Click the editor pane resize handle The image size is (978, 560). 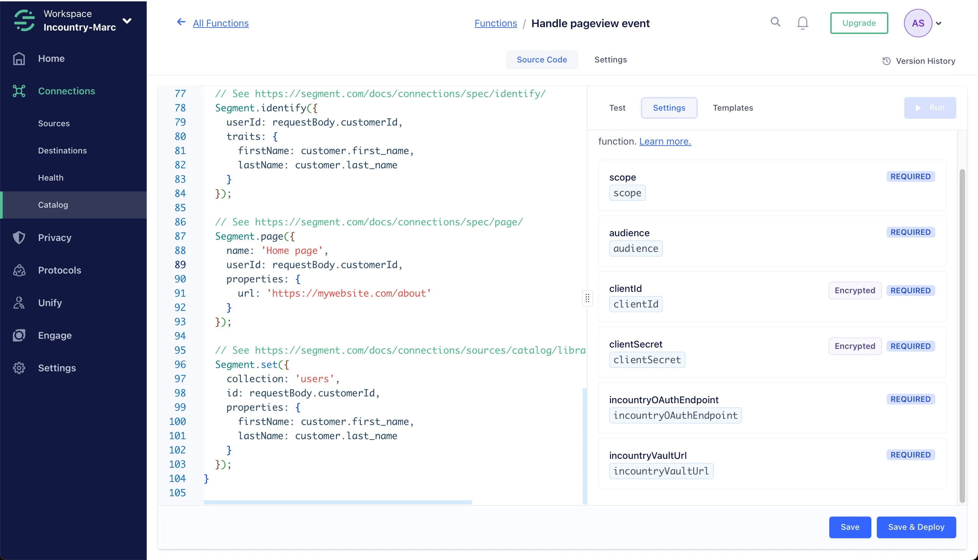click(x=587, y=298)
